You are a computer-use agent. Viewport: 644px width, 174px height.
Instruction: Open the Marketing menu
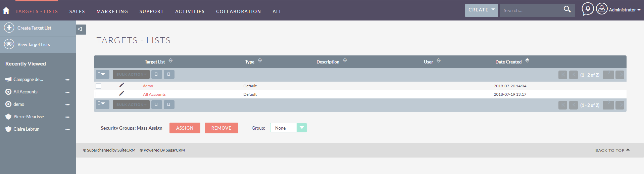[112, 11]
